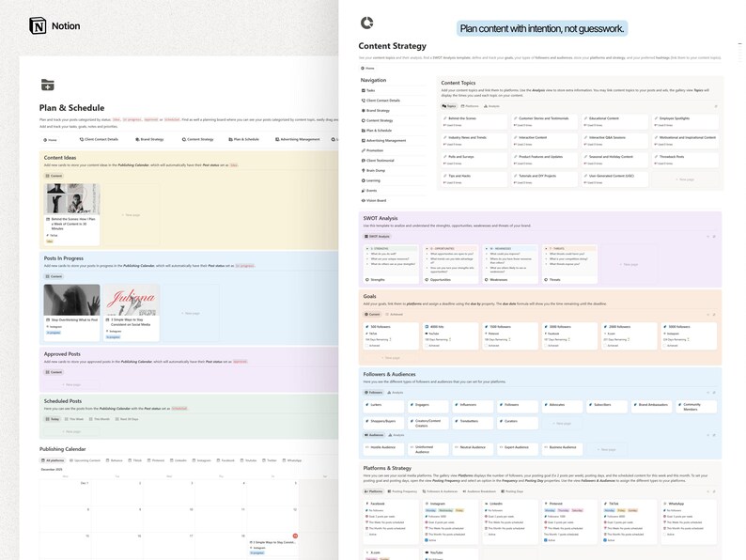This screenshot has width=746, height=560.
Task: Select Achieved tab in Goals section
Action: click(394, 315)
